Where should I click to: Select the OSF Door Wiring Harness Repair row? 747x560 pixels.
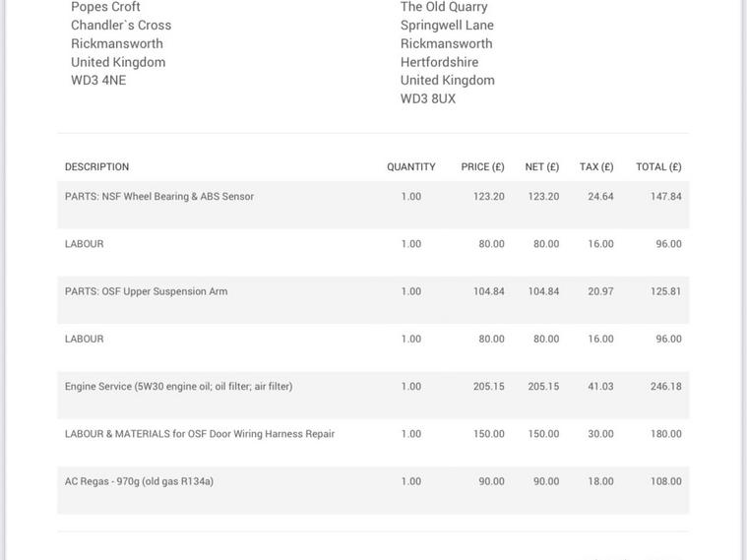tap(373, 443)
